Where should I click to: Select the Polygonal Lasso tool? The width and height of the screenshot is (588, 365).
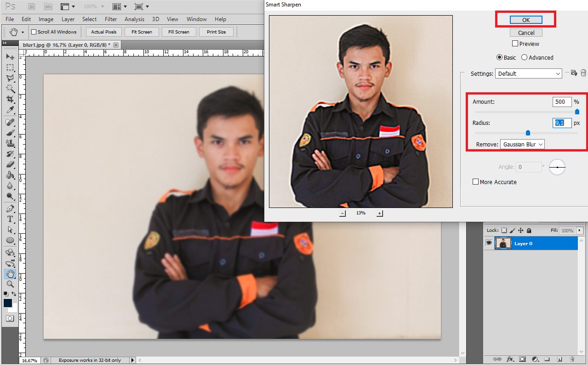coord(10,78)
